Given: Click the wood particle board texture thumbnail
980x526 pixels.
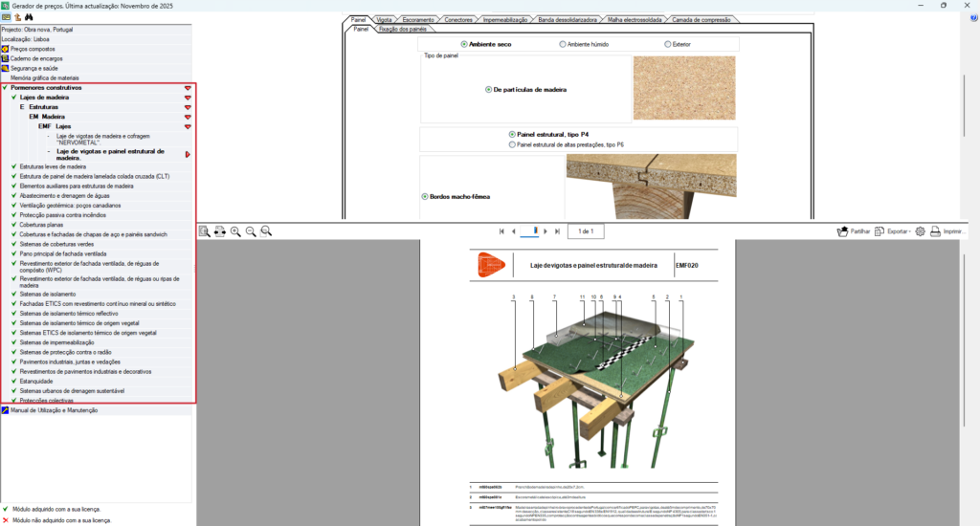Looking at the screenshot, I should pos(684,88).
